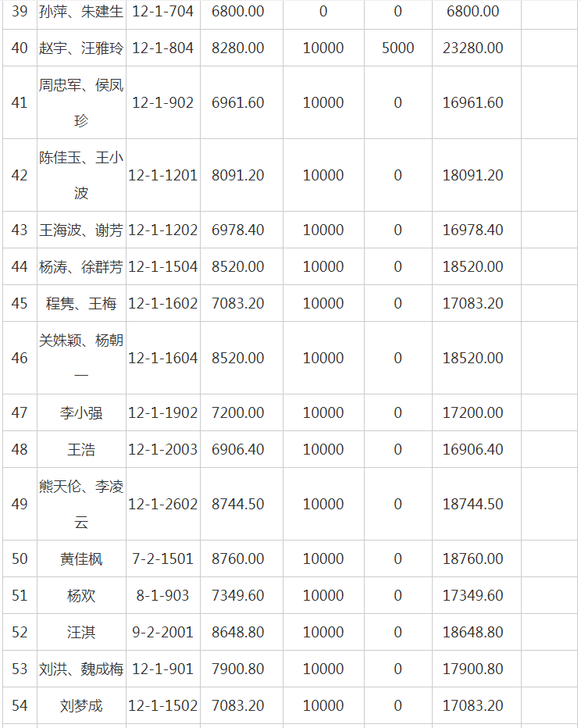
Task: Select the amount 6961.60
Action: [x=237, y=102]
